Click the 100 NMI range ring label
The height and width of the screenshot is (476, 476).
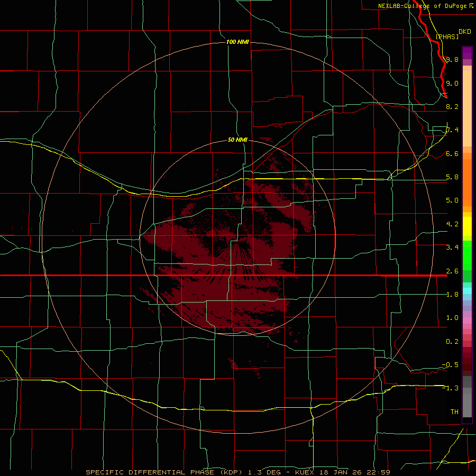pos(237,42)
